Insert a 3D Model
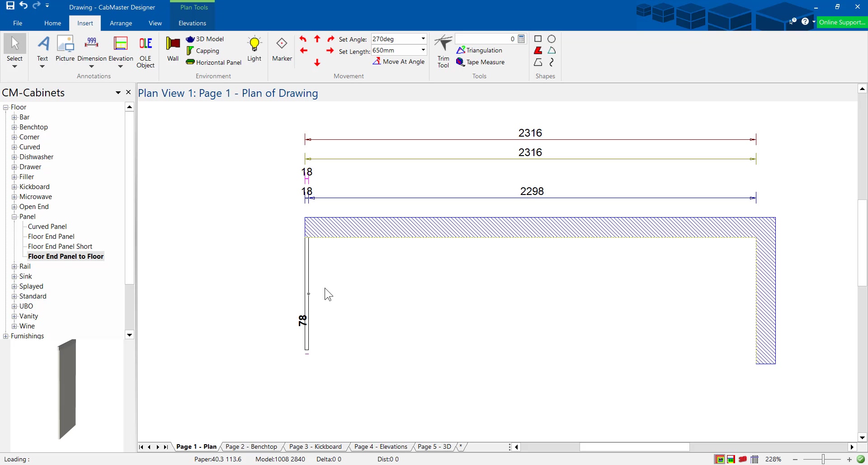Screen dimensions: 868x465 pyautogui.click(x=205, y=39)
